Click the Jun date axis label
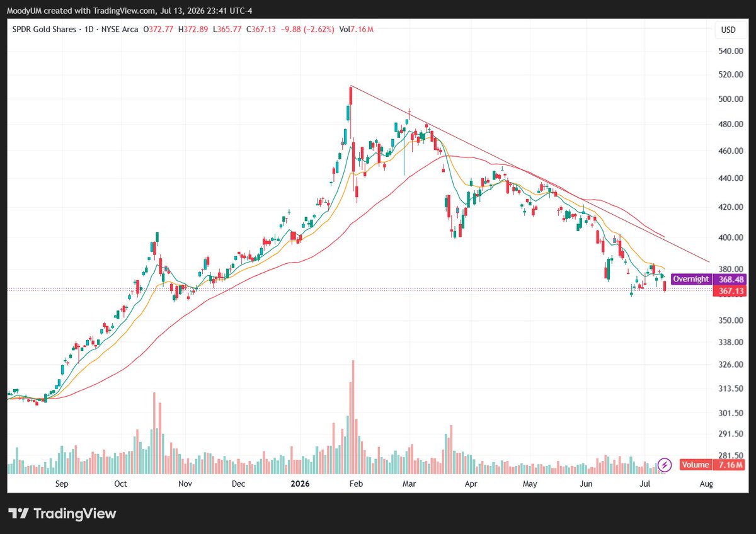Viewport: 756px width, 534px height. click(x=586, y=484)
